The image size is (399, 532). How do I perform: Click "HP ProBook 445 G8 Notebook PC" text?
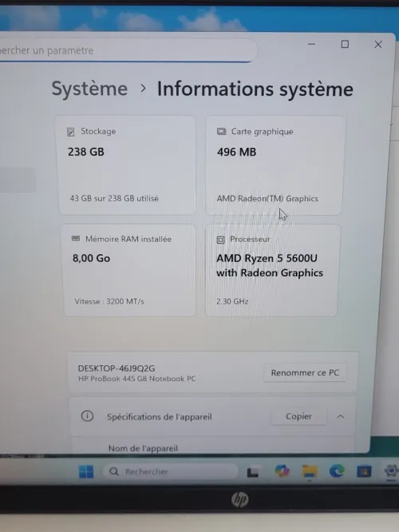click(137, 379)
